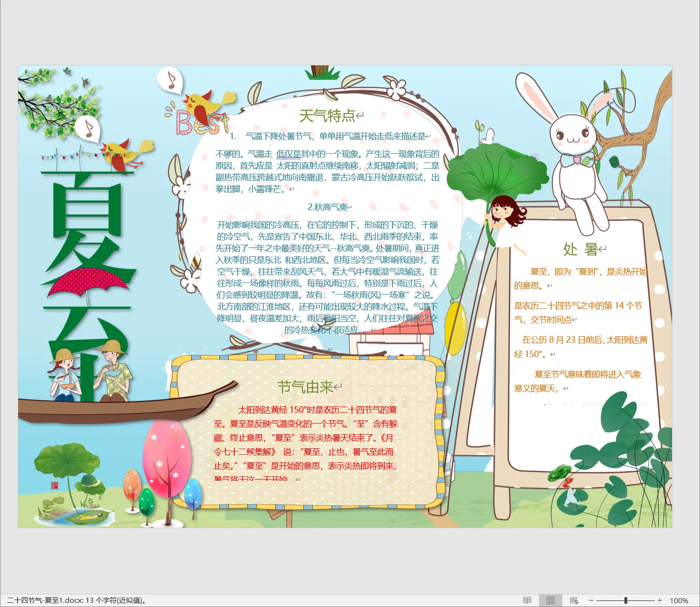Select the Print Layout view icon
The height and width of the screenshot is (607, 700).
[x=550, y=600]
